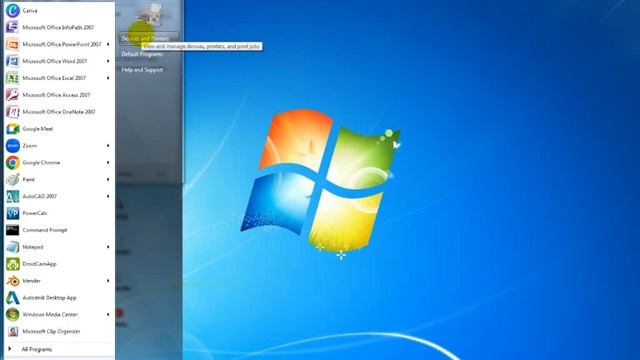
Task: Expand Windows Media Center submenu arrow
Action: point(108,314)
